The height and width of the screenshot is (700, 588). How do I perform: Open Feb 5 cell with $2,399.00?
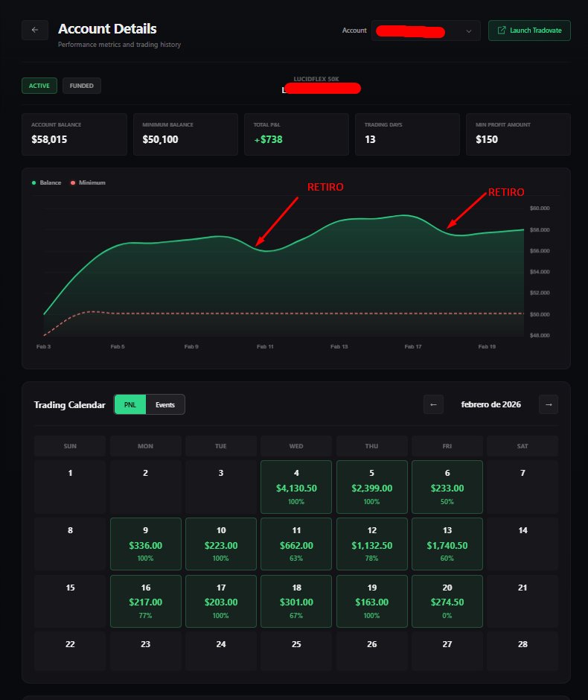pos(371,487)
